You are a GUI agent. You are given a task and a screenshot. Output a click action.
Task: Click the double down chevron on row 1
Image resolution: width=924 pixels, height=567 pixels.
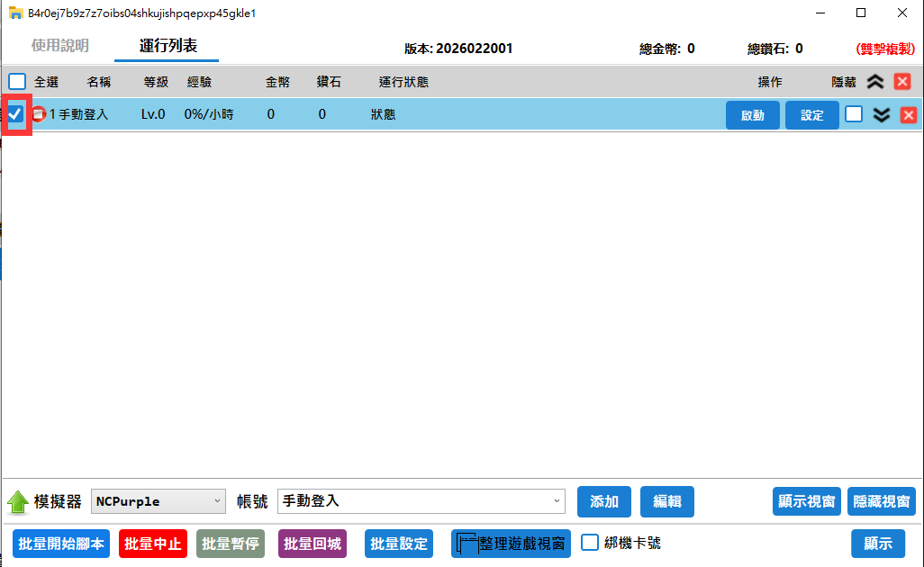[x=882, y=114]
